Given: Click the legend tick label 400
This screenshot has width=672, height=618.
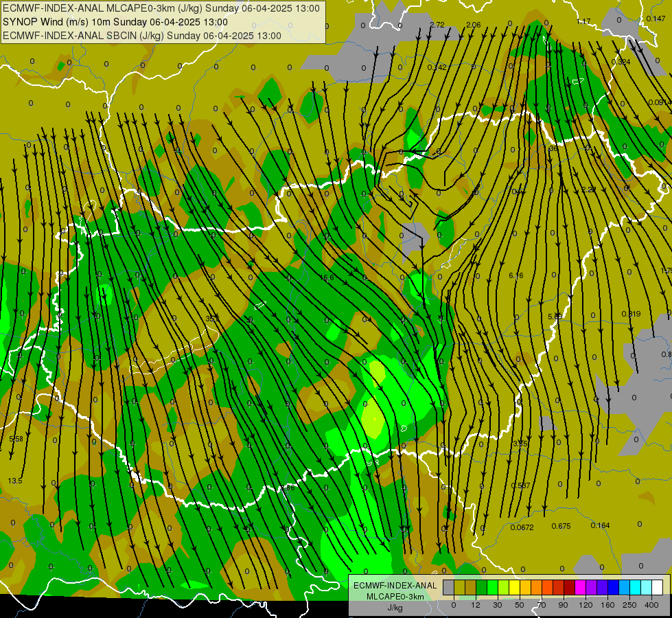Looking at the screenshot, I should click(651, 605).
